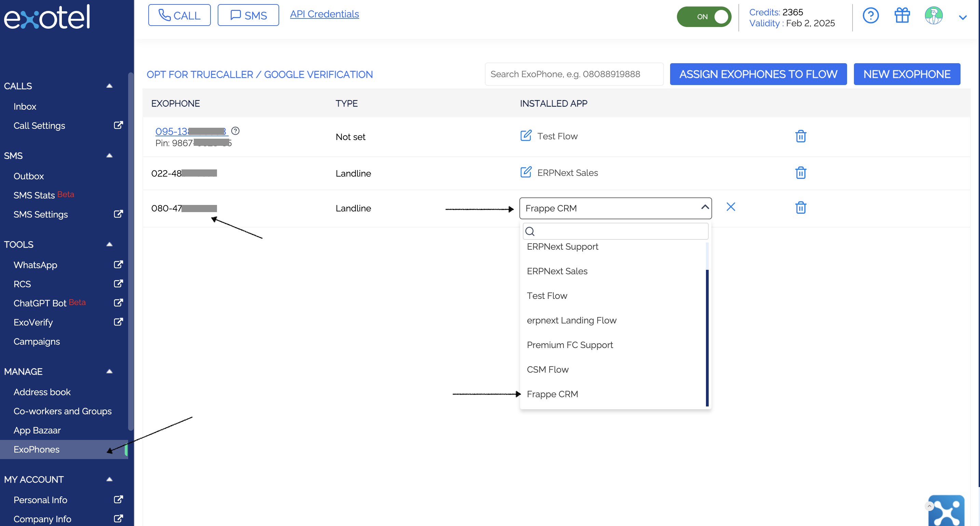980x526 pixels.
Task: Click info icon next to 095 number
Action: pos(235,131)
